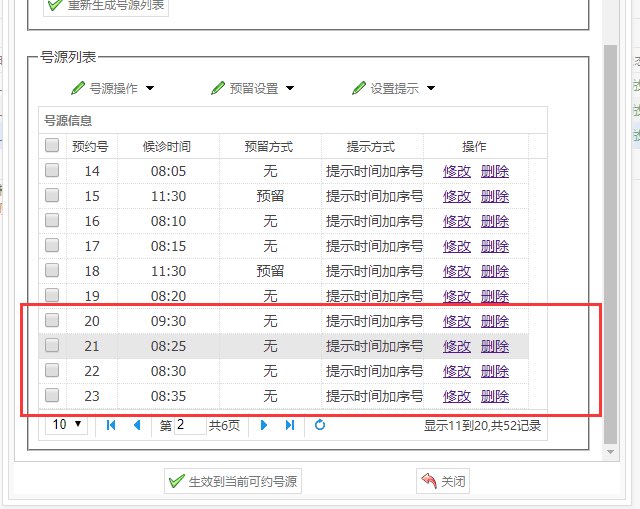Go to next page of the list
This screenshot has height=509, width=640.
(264, 425)
